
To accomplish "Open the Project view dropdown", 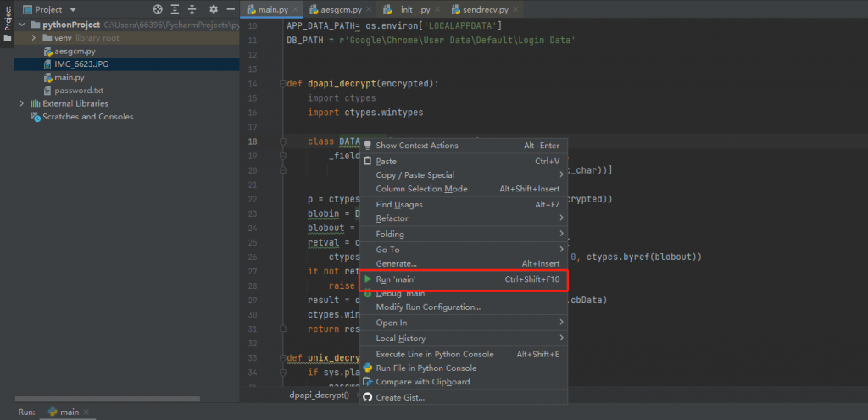I will [x=73, y=9].
